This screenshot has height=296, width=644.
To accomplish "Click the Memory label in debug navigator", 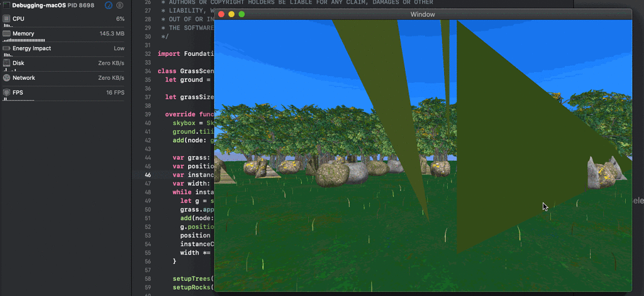I will pyautogui.click(x=23, y=34).
